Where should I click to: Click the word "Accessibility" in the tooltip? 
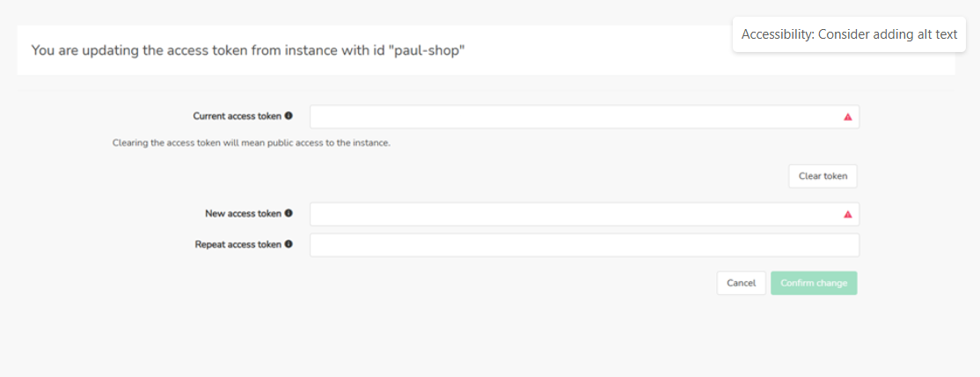[x=777, y=35]
